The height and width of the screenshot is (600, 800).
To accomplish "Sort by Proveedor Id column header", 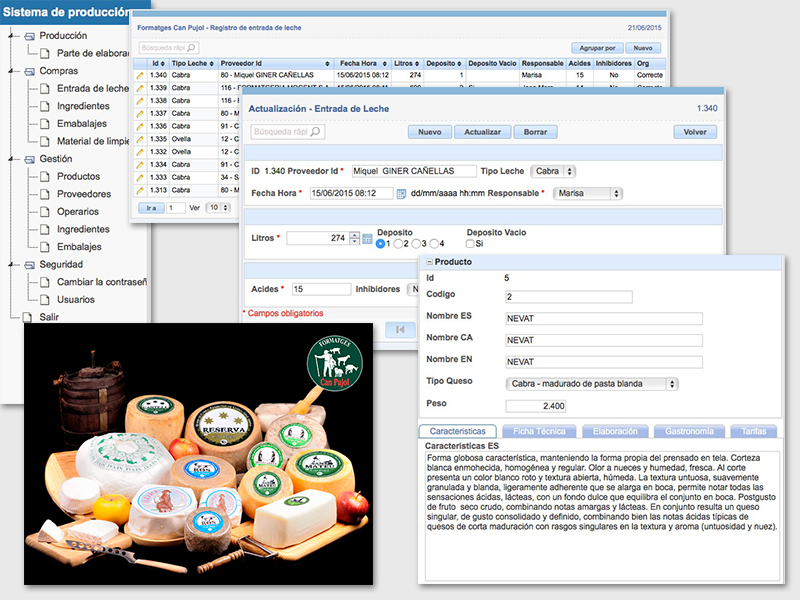I will (276, 63).
